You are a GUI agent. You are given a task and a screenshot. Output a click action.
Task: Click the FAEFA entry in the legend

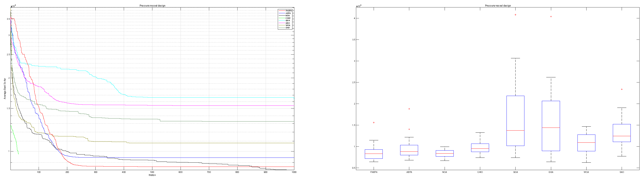coord(288,11)
